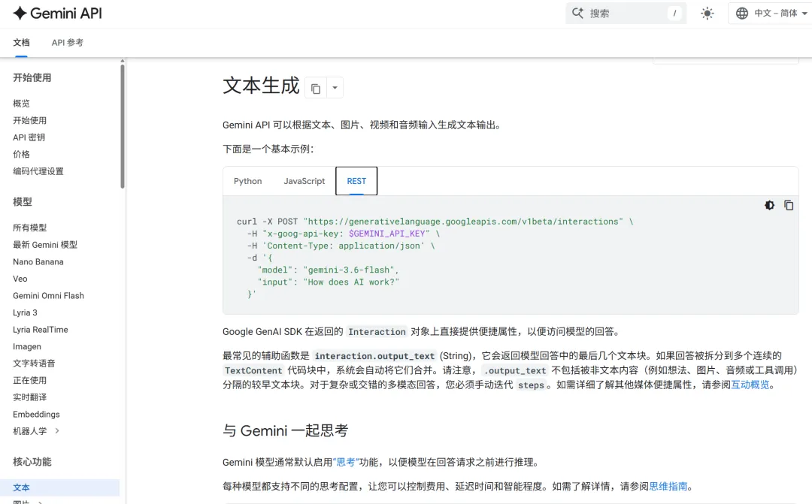Click the slash shortcut key in search
This screenshot has height=504, width=812.
click(x=674, y=14)
